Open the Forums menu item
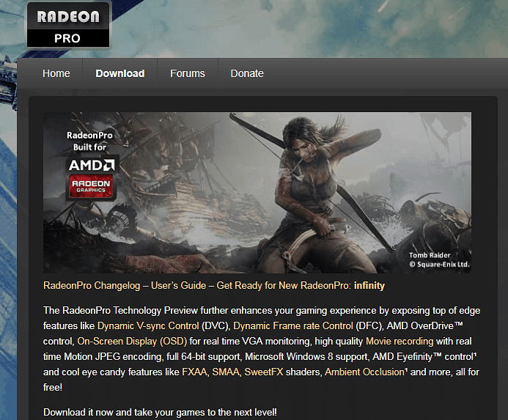The height and width of the screenshot is (420, 508). pyautogui.click(x=188, y=73)
